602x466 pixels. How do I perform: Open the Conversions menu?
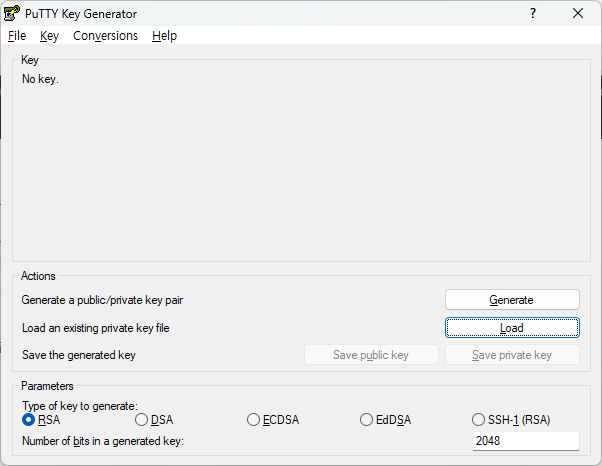coord(106,36)
